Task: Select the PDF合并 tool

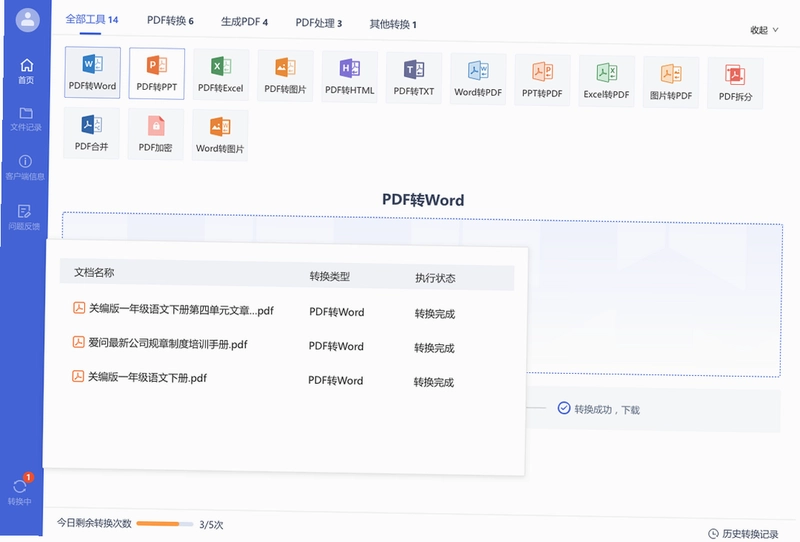Action: [x=91, y=133]
